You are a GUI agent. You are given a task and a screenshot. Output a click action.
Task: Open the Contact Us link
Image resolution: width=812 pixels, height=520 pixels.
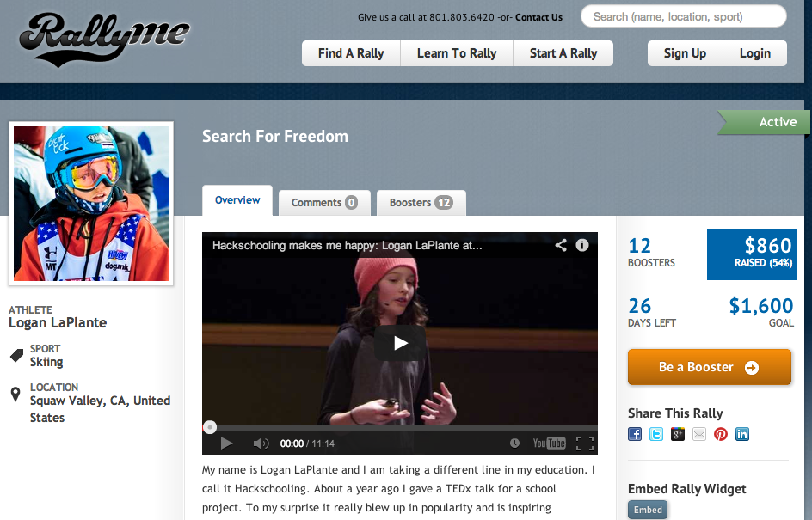pos(538,16)
